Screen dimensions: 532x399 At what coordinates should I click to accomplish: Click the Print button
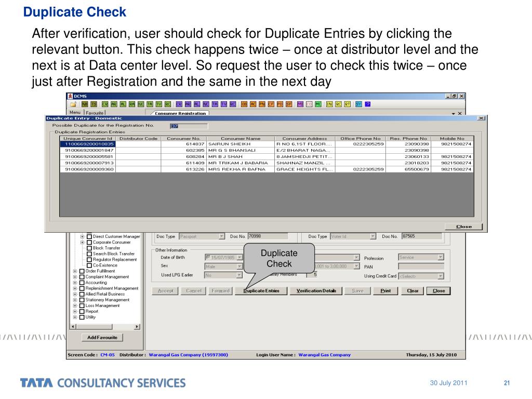pyautogui.click(x=385, y=291)
